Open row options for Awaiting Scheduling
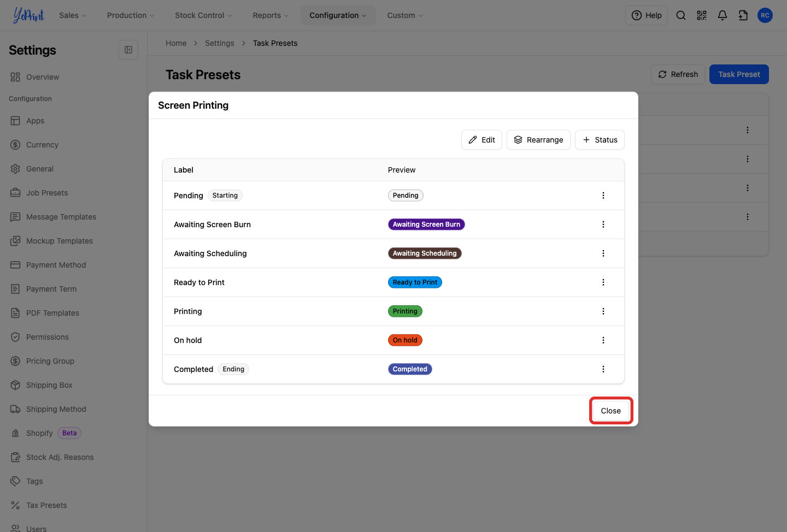This screenshot has width=787, height=532. (x=603, y=253)
